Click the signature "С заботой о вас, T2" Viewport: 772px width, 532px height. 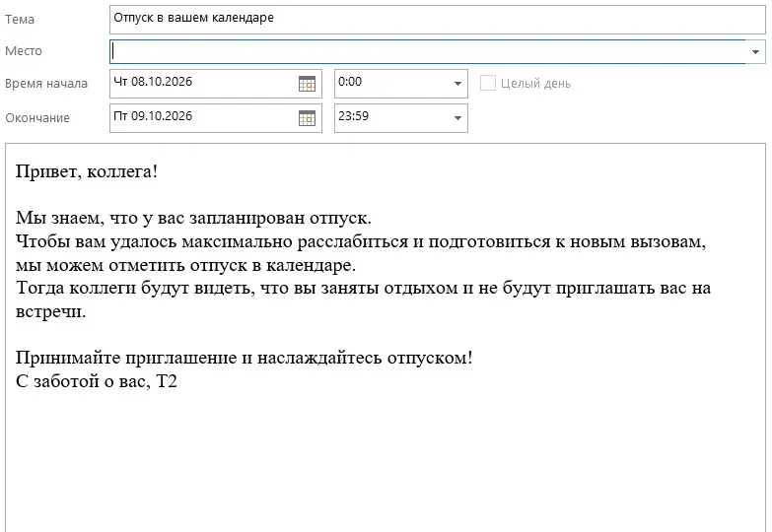97,381
